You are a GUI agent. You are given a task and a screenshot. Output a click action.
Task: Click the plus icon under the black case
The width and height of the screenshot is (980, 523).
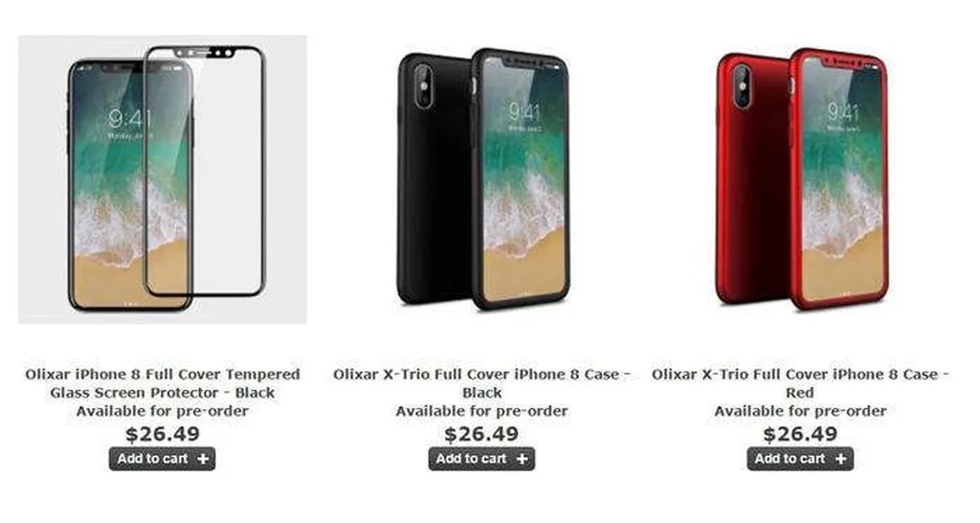click(x=522, y=459)
